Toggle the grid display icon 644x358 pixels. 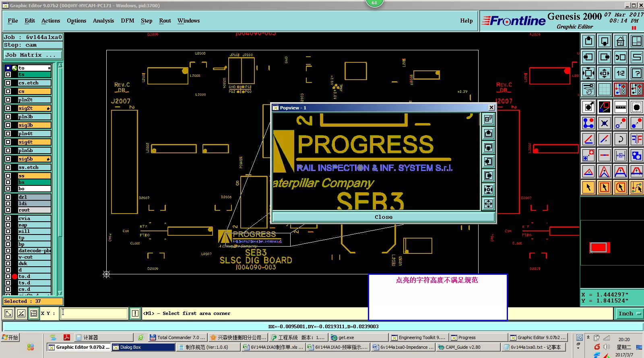(x=605, y=89)
